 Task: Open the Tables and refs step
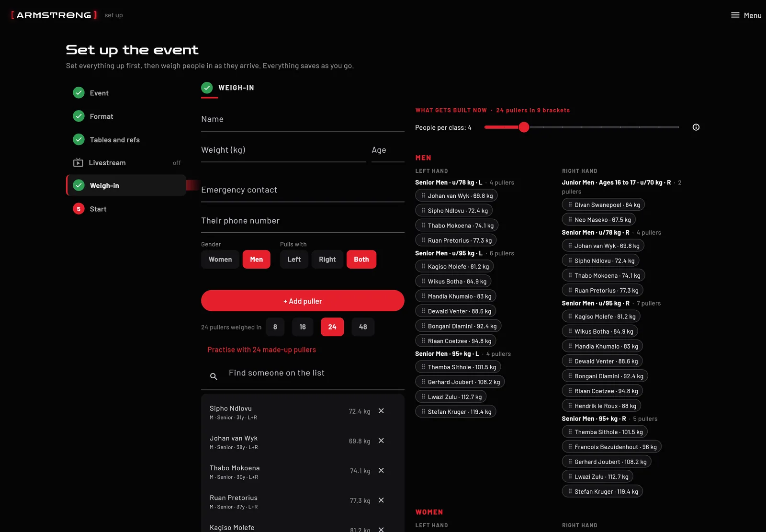point(126,140)
